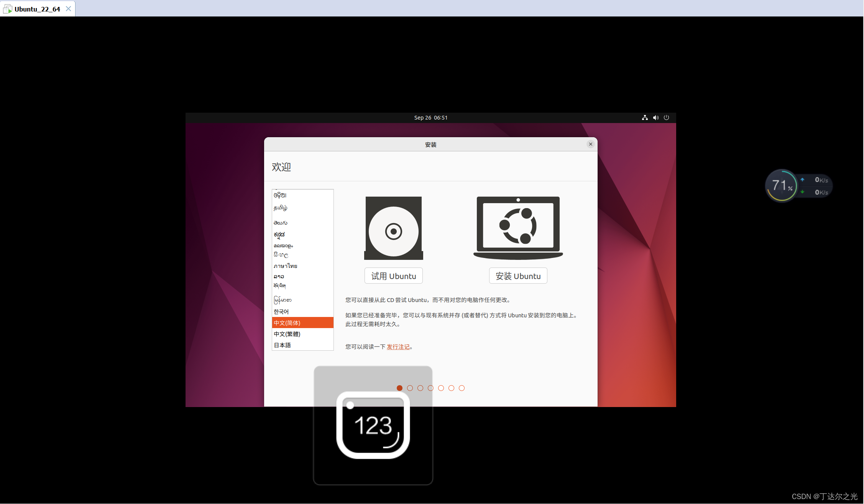Select 中文(简体) in the language list
This screenshot has width=864, height=504.
click(302, 323)
